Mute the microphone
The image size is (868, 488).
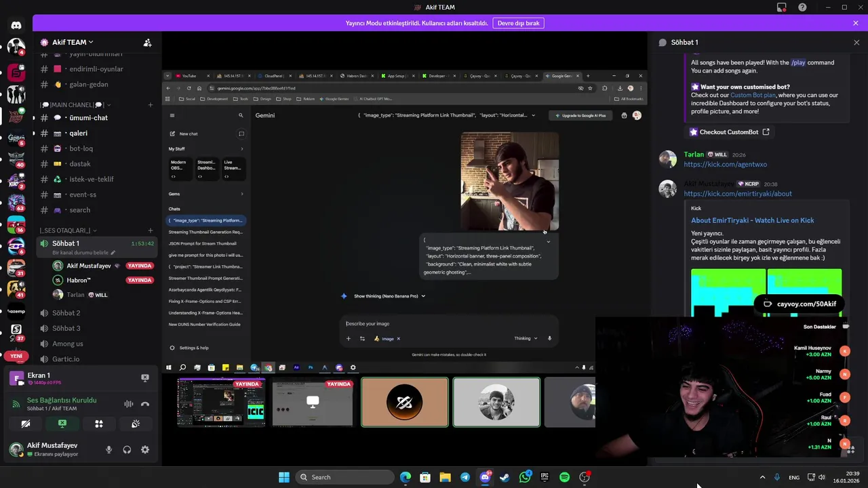click(108, 449)
